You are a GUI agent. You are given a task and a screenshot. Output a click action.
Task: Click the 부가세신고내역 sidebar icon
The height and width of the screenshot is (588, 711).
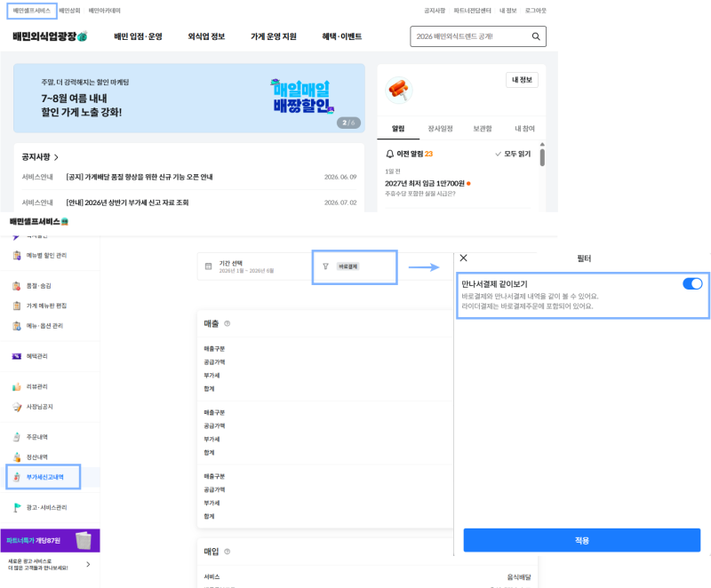point(17,477)
